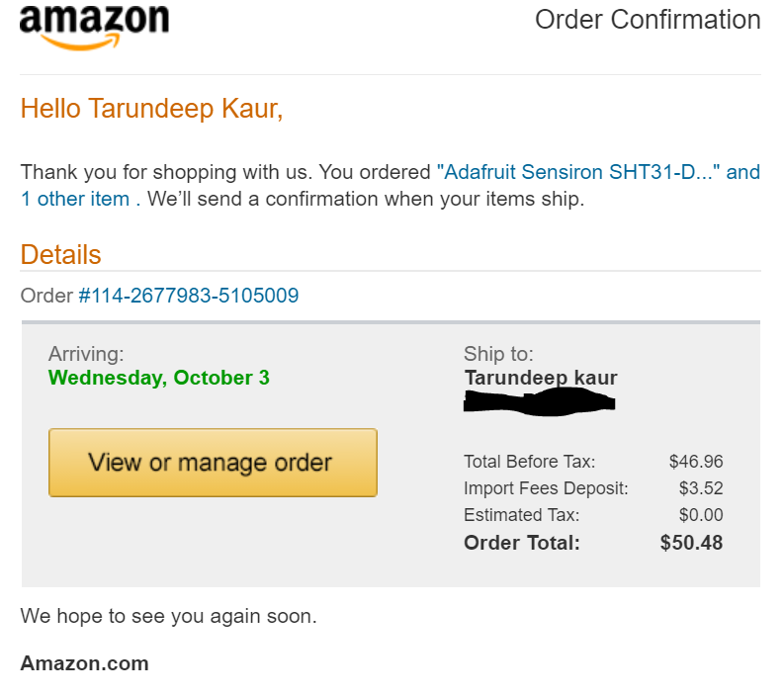784x695 pixels.
Task: Click the "Order Confirmation" header text
Action: pyautogui.click(x=648, y=20)
